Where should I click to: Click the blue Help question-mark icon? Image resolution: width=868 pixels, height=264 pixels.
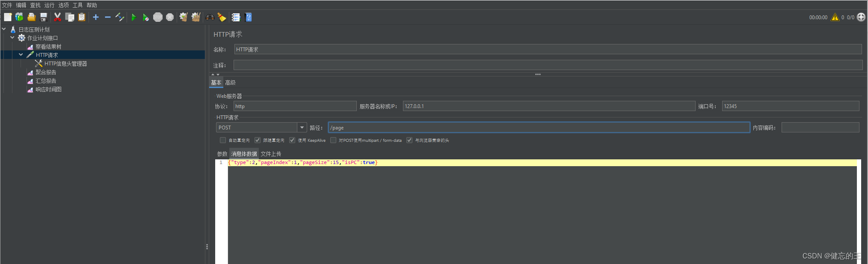[x=248, y=17]
